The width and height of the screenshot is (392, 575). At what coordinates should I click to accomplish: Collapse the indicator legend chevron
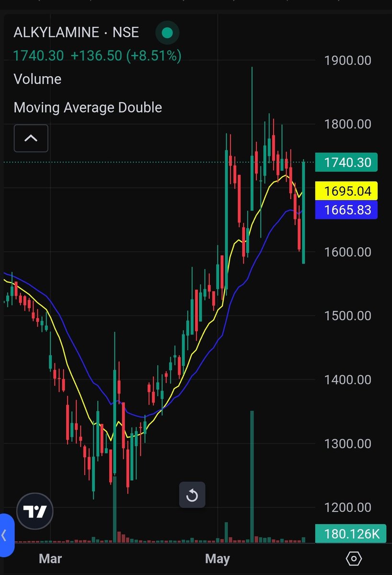tap(31, 138)
